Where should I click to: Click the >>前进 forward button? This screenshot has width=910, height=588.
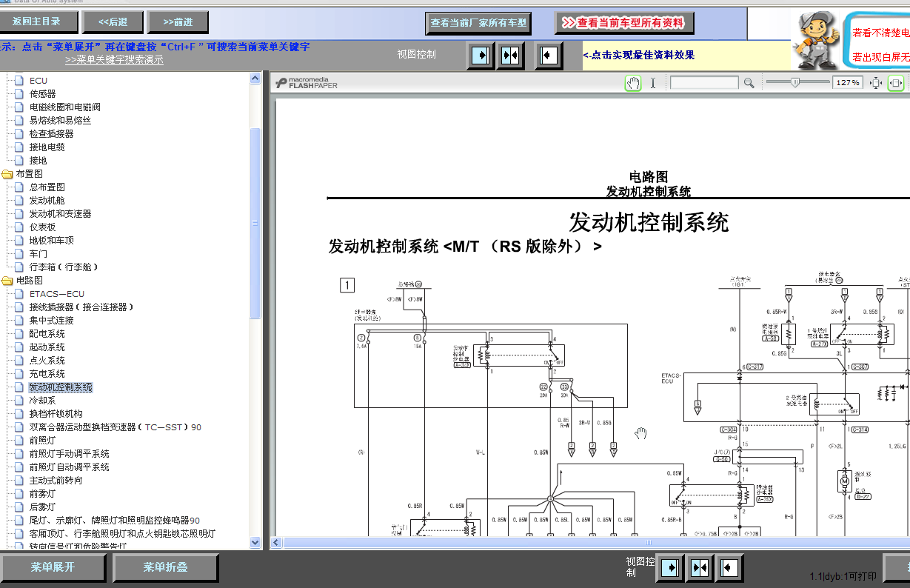point(178,22)
